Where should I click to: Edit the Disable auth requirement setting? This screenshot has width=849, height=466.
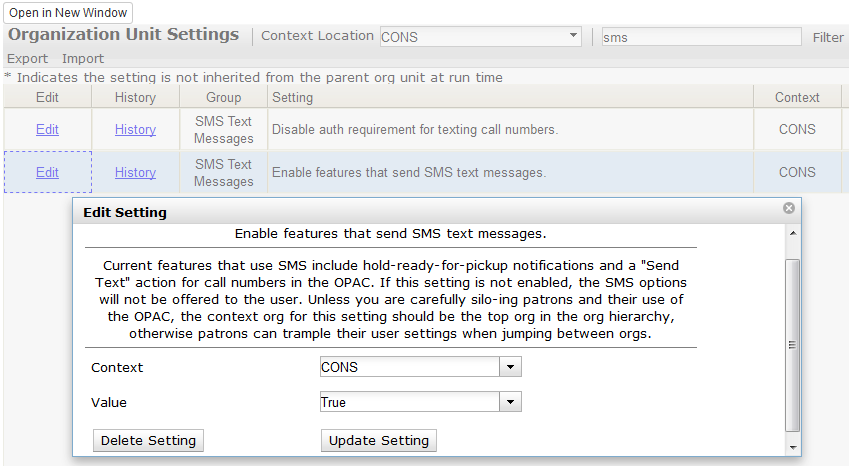pyautogui.click(x=47, y=129)
